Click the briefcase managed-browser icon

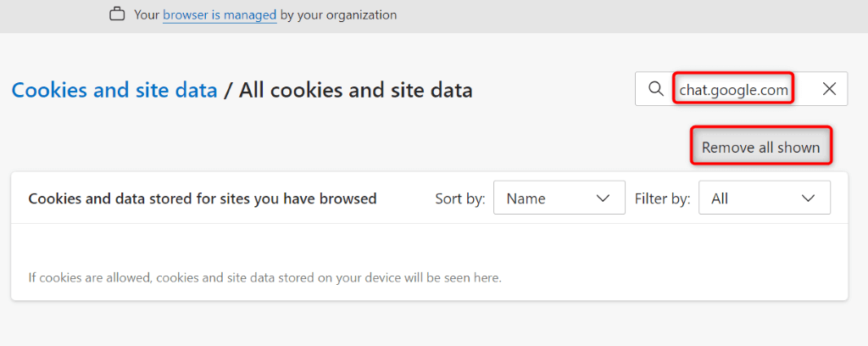coord(117,14)
